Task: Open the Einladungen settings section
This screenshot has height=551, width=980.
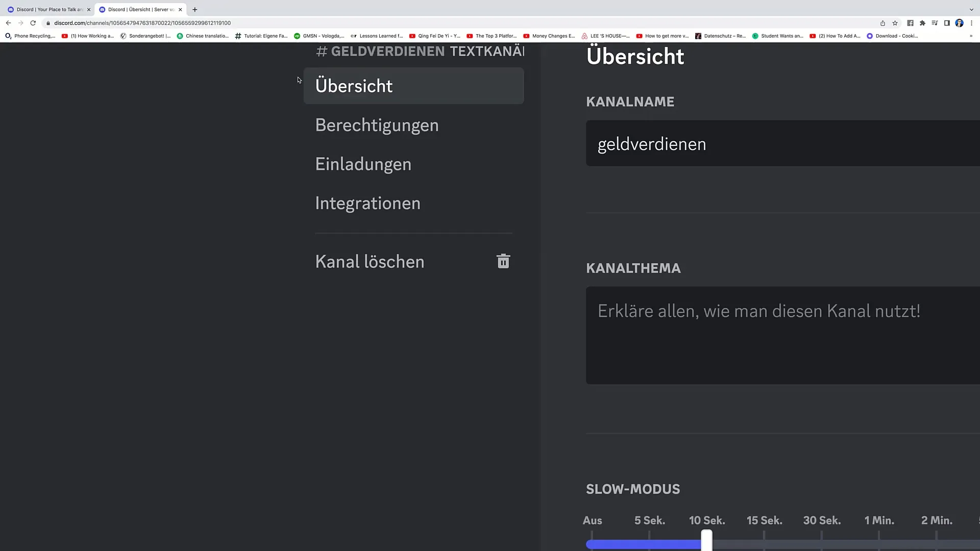Action: point(413,164)
